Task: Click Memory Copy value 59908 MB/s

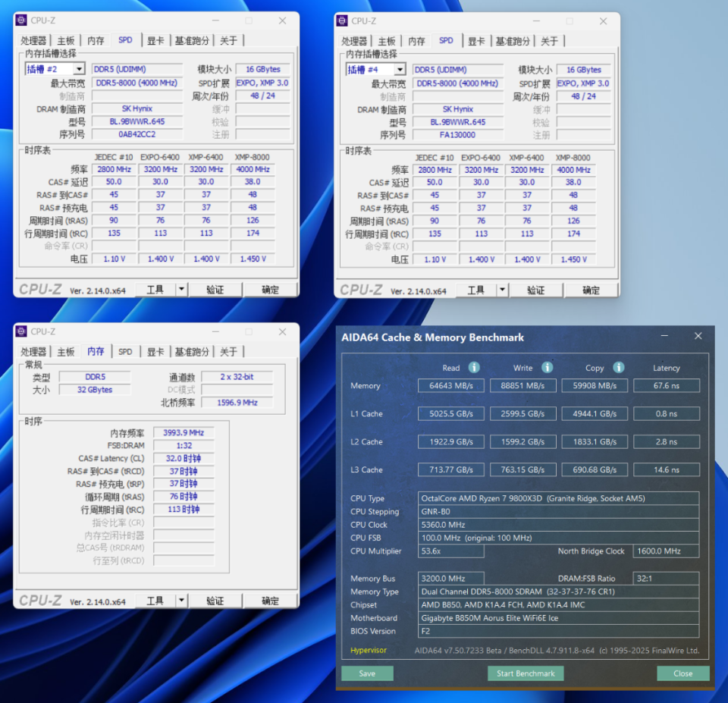Action: coord(595,386)
